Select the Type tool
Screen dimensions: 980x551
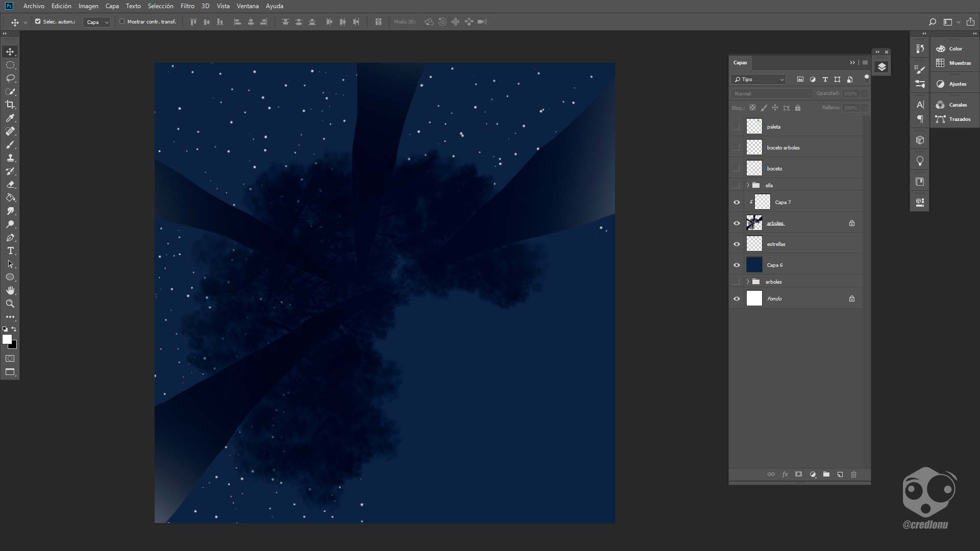10,251
